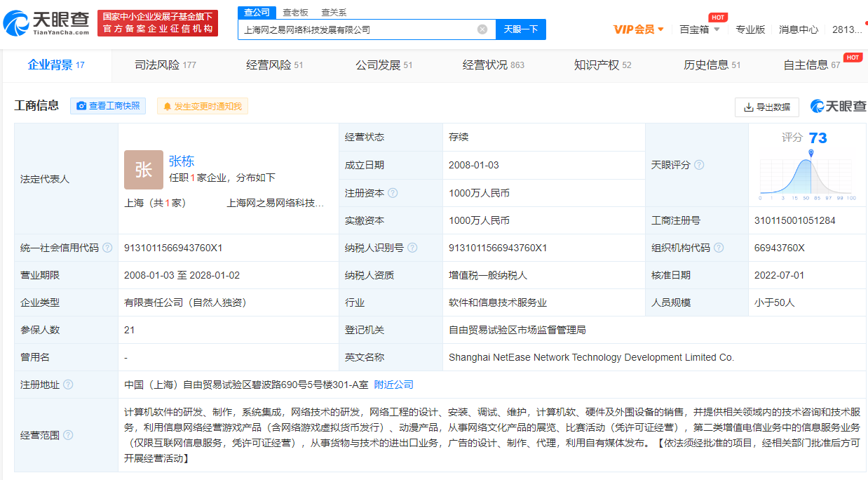Click the 张 avatar of legal representative
The height and width of the screenshot is (480, 868).
coord(143,170)
